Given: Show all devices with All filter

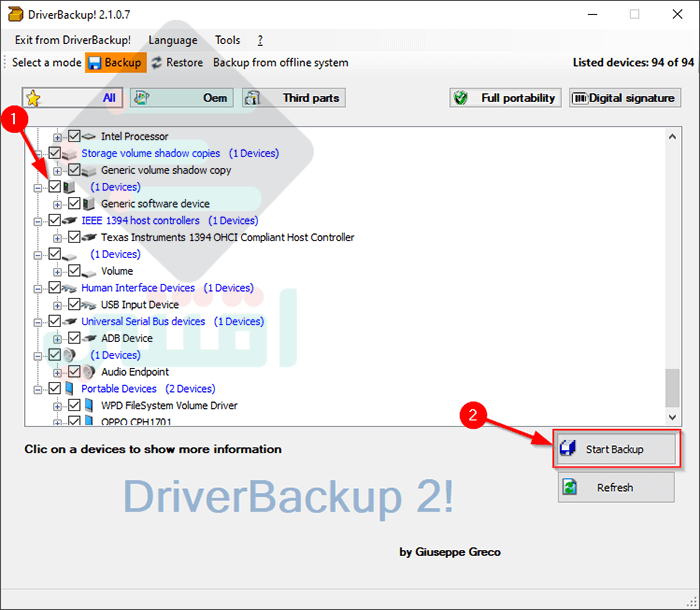Looking at the screenshot, I should coord(72,98).
